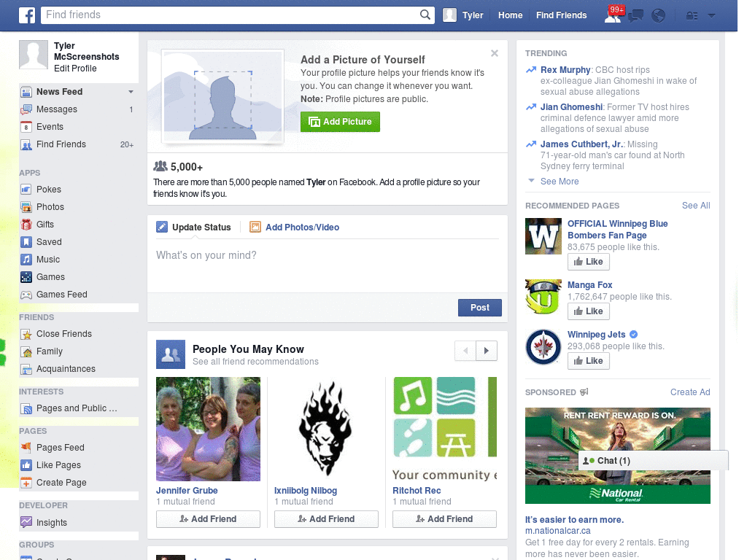Click the Close Friends star icon
The image size is (747, 560).
(26, 334)
